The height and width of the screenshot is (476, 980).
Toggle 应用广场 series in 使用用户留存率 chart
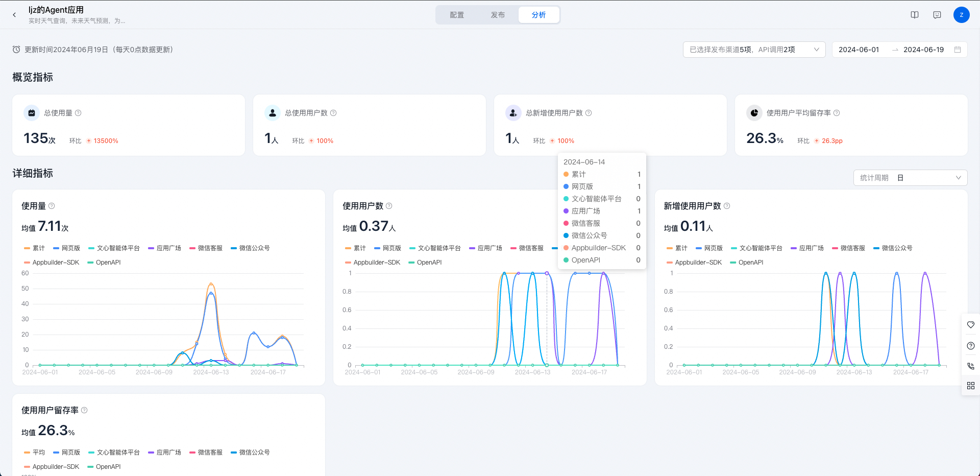pyautogui.click(x=164, y=453)
